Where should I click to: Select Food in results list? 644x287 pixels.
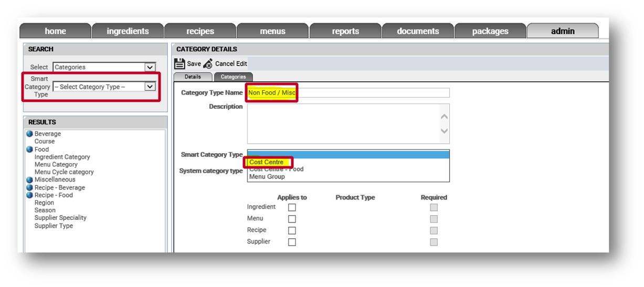coord(41,150)
